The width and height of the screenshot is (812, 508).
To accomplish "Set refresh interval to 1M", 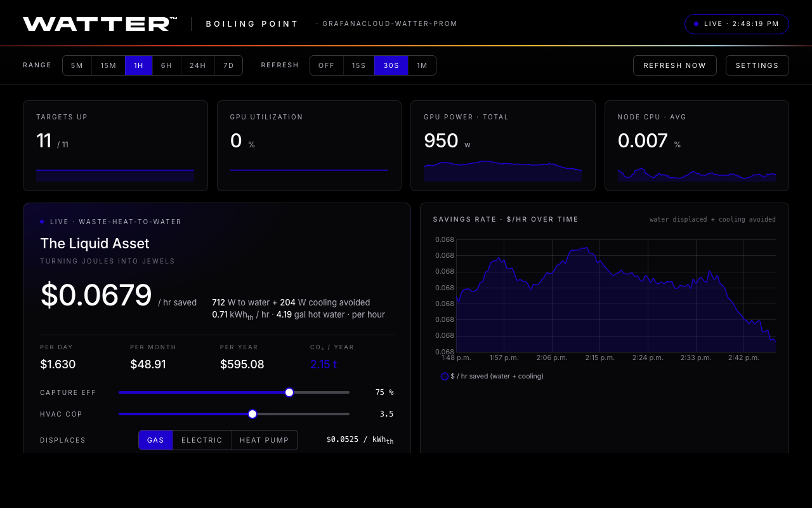I will tap(422, 65).
